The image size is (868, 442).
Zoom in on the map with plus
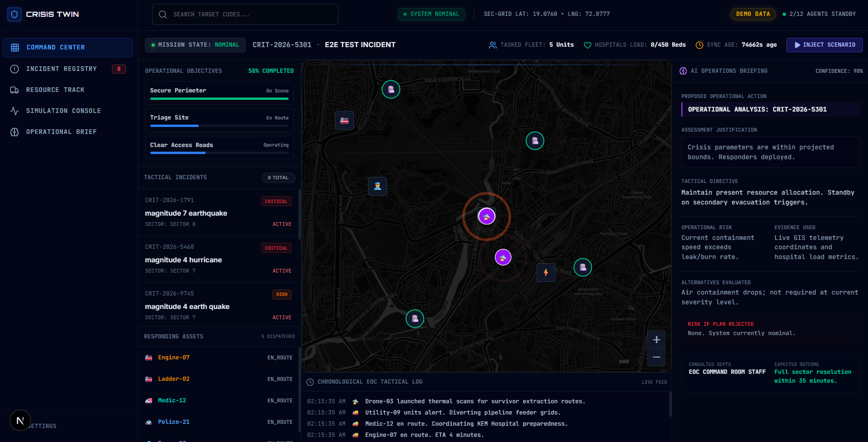(x=656, y=340)
